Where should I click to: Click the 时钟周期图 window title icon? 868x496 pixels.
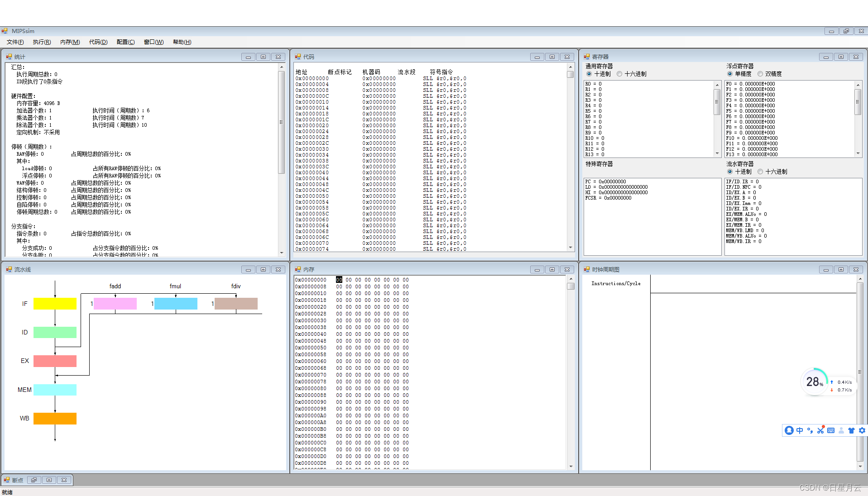click(586, 270)
